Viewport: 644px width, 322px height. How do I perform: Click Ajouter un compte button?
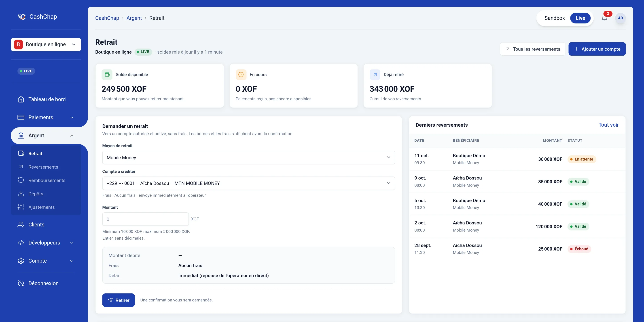(x=597, y=49)
